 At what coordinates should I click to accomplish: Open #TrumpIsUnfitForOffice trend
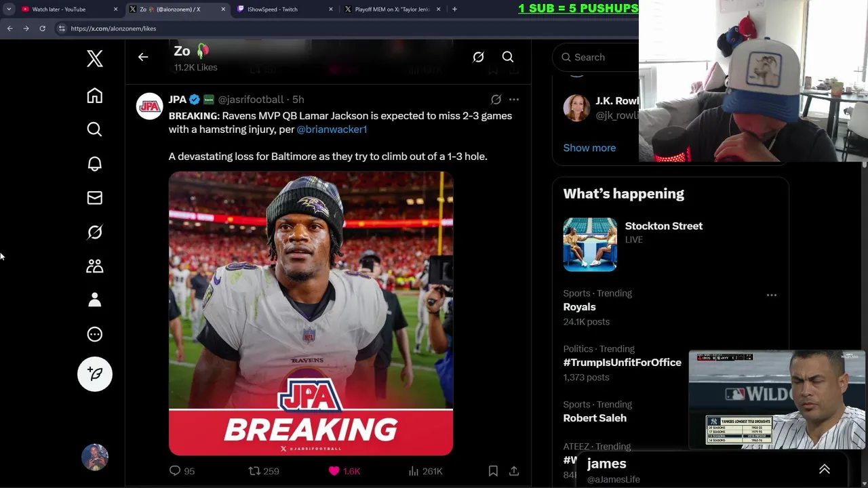click(x=623, y=363)
